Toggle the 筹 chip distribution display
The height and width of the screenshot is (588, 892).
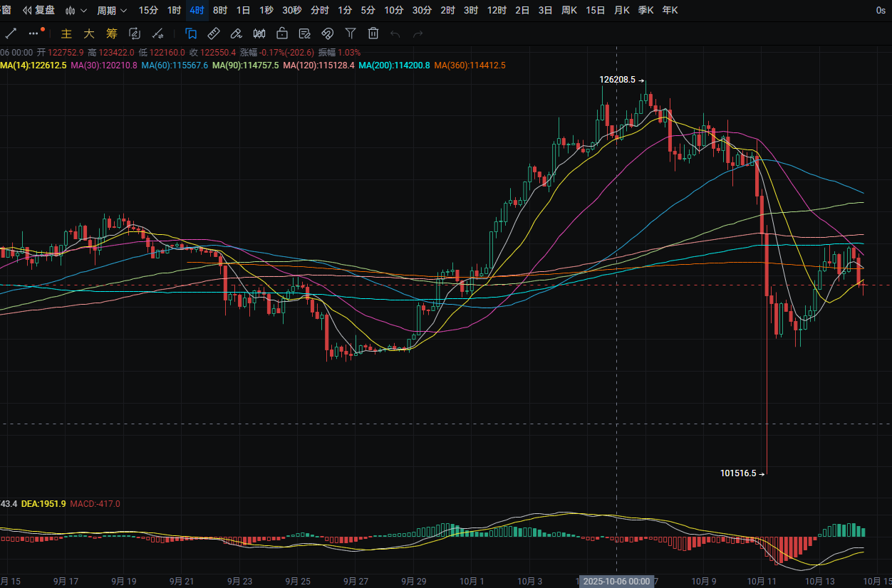click(x=111, y=33)
